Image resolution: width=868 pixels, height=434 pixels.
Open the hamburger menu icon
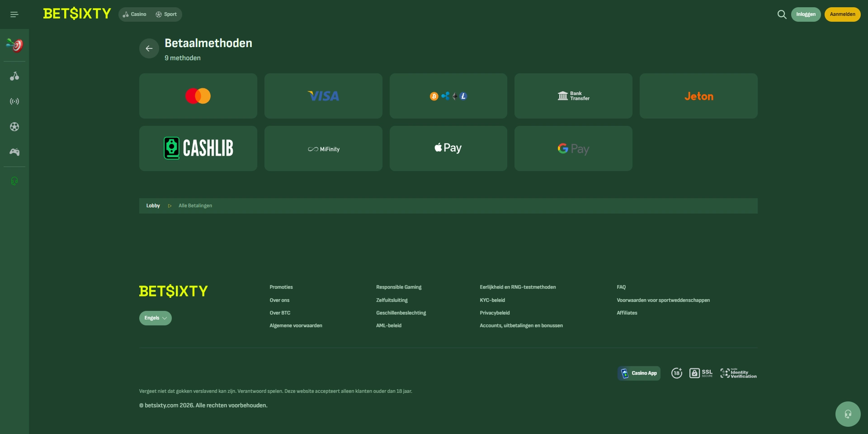(14, 14)
